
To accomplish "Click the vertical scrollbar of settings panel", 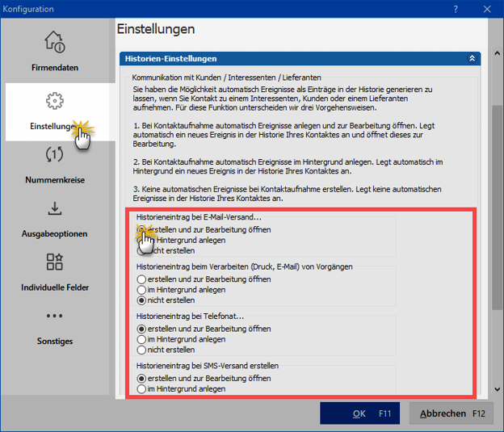I will point(497,242).
